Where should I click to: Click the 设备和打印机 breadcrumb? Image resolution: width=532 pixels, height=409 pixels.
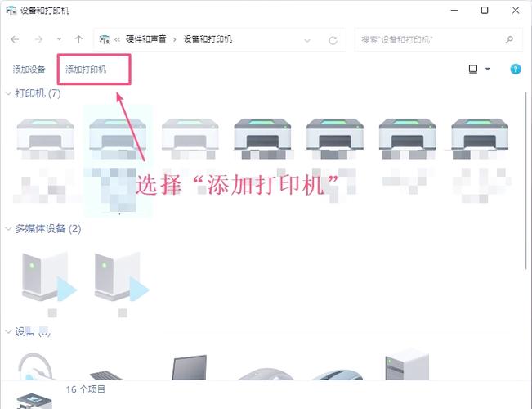click(x=208, y=39)
